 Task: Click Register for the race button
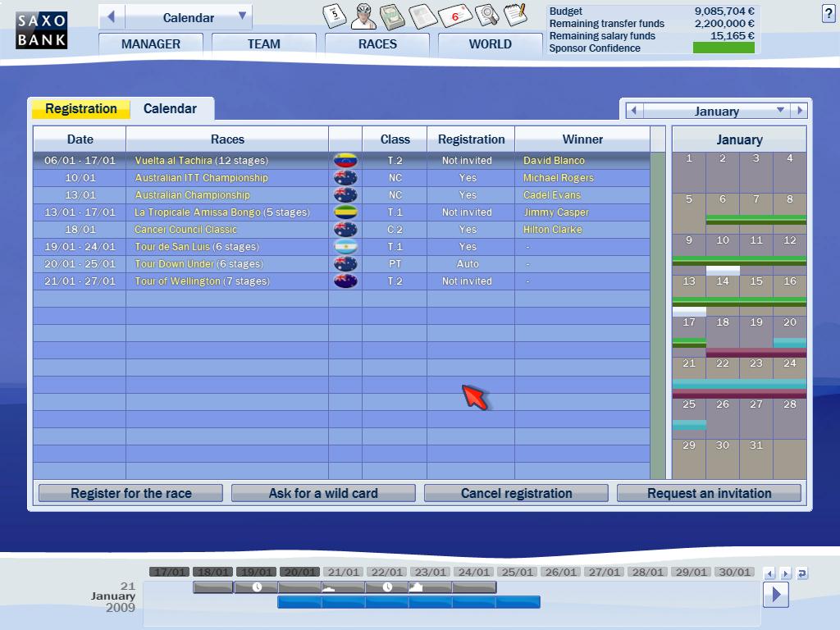130,493
